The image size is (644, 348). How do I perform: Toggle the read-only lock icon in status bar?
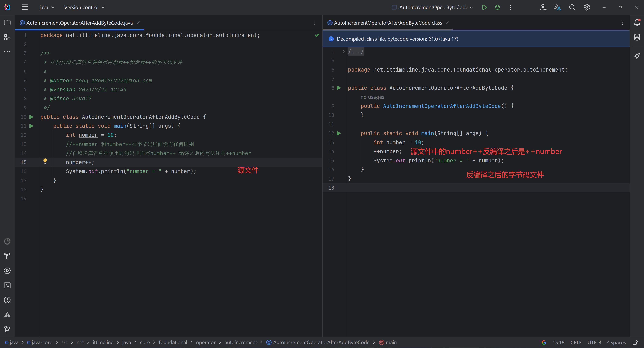635,342
